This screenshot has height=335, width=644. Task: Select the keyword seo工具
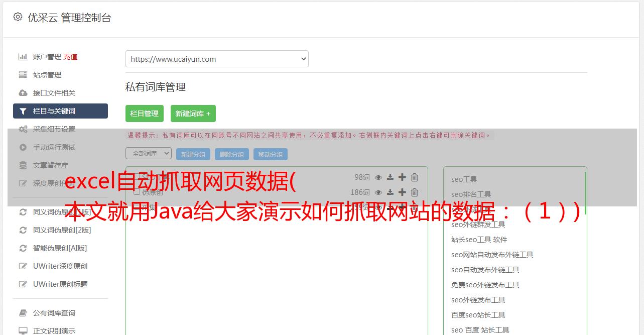[x=464, y=179]
